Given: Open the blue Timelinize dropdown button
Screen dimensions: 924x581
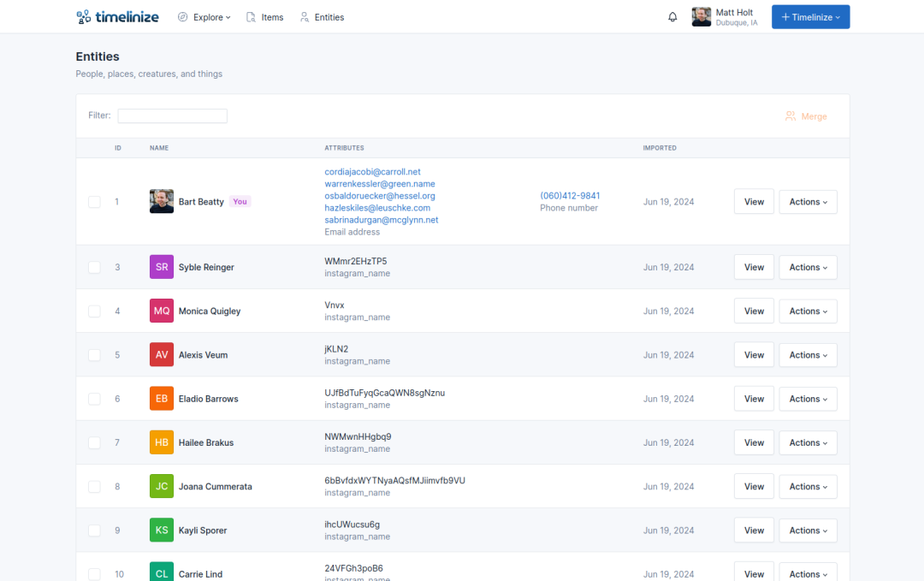Looking at the screenshot, I should click(810, 17).
